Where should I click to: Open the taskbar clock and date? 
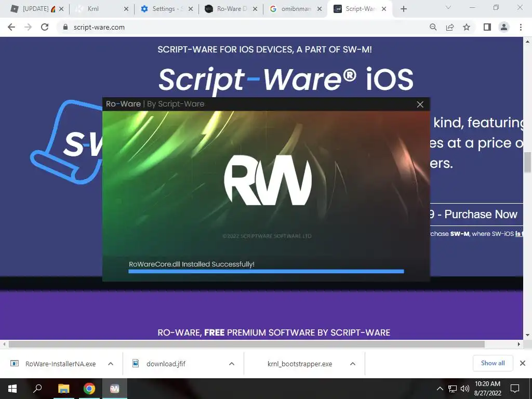(487, 389)
